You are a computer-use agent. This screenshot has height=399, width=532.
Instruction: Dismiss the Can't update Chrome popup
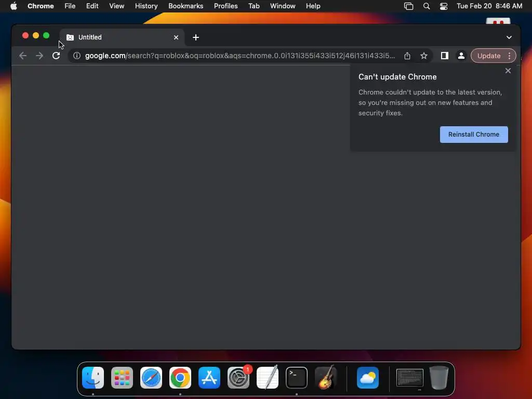(x=508, y=71)
